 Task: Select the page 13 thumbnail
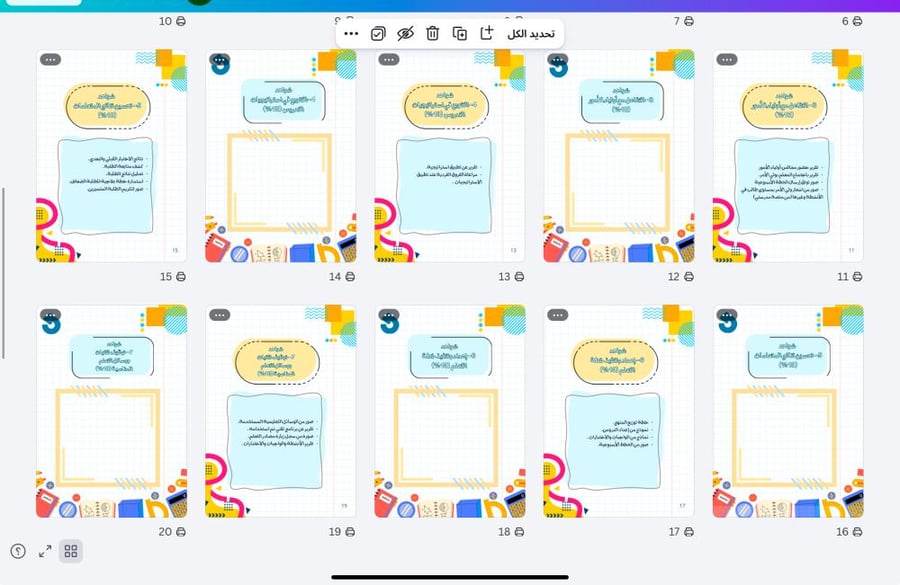[450, 156]
